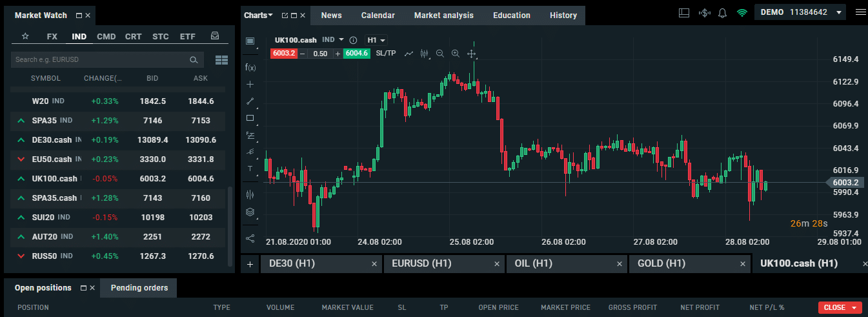Show favorites with the star icon
This screenshot has width=868, height=317.
point(25,37)
